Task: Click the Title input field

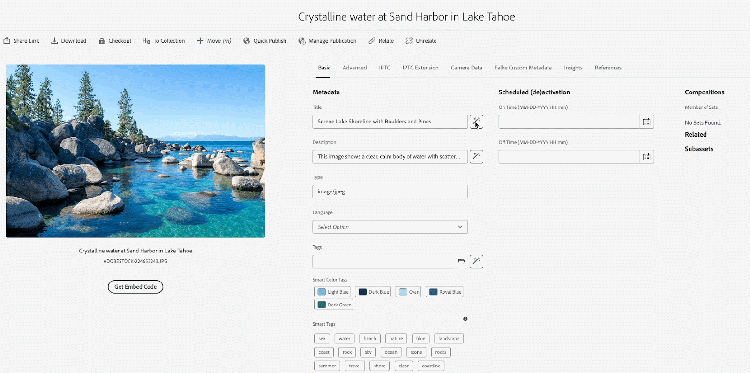Action: (x=390, y=121)
